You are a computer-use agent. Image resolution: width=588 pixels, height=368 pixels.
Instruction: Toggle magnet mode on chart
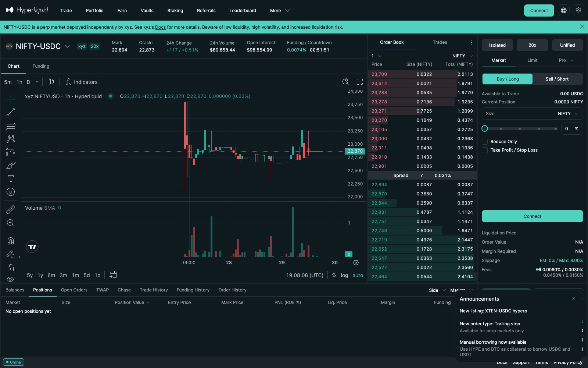point(11,241)
